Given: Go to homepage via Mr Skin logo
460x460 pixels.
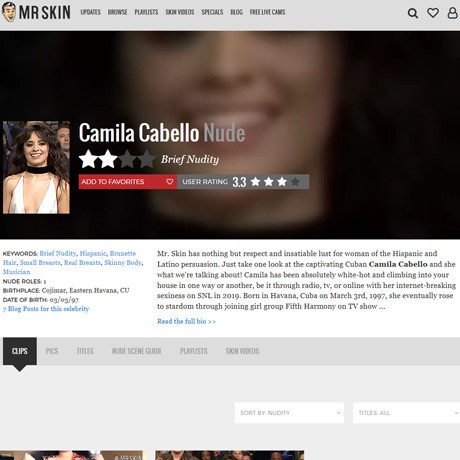Looking at the screenshot, I should (x=36, y=12).
